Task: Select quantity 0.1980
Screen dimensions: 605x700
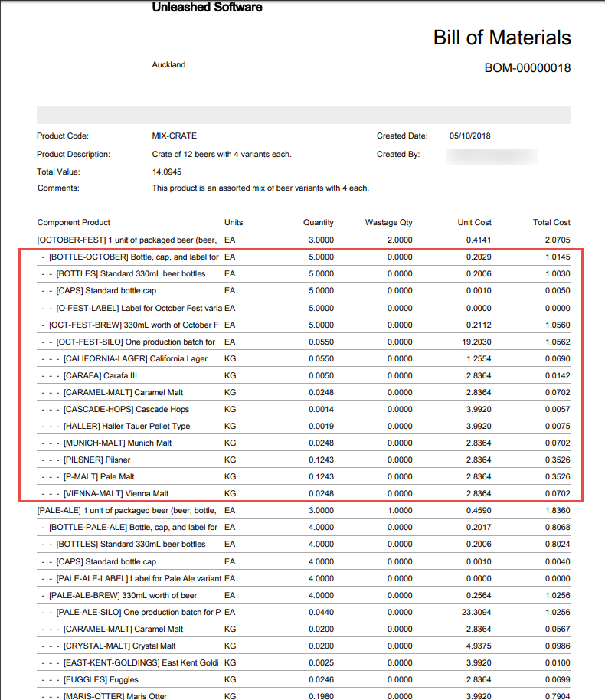Action: 321,696
